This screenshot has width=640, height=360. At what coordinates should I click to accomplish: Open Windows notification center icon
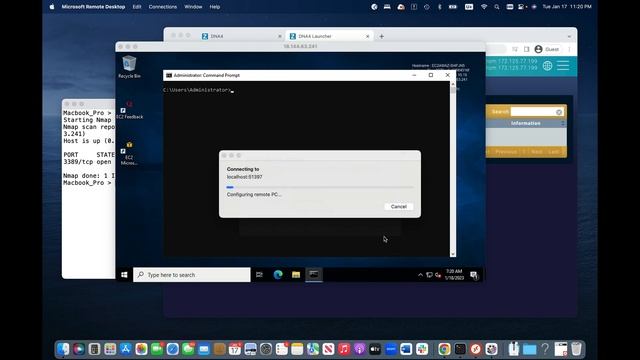pyautogui.click(x=474, y=275)
